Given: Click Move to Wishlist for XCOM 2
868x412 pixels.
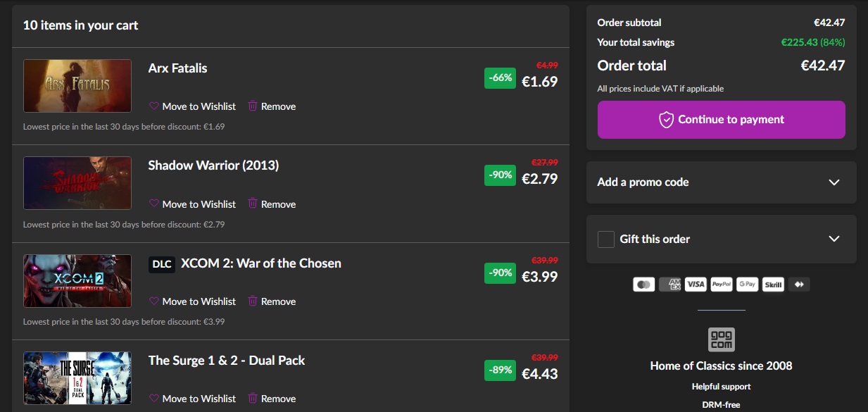Looking at the screenshot, I should [x=199, y=301].
